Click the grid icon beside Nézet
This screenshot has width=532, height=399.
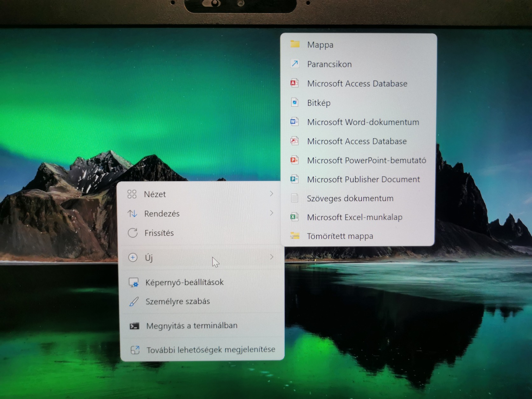(132, 194)
